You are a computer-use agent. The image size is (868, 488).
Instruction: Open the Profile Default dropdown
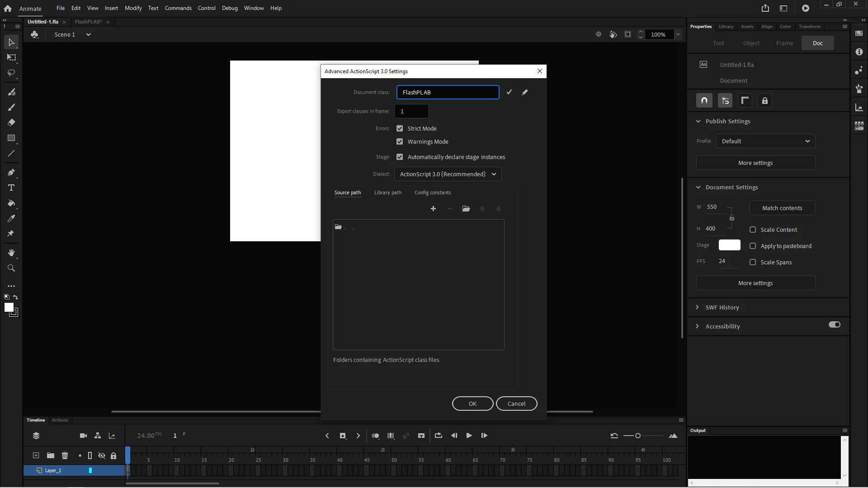coord(765,141)
